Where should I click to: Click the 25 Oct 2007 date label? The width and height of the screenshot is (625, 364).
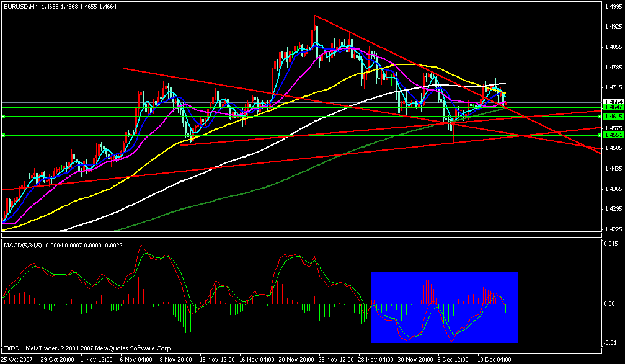[x=17, y=360]
